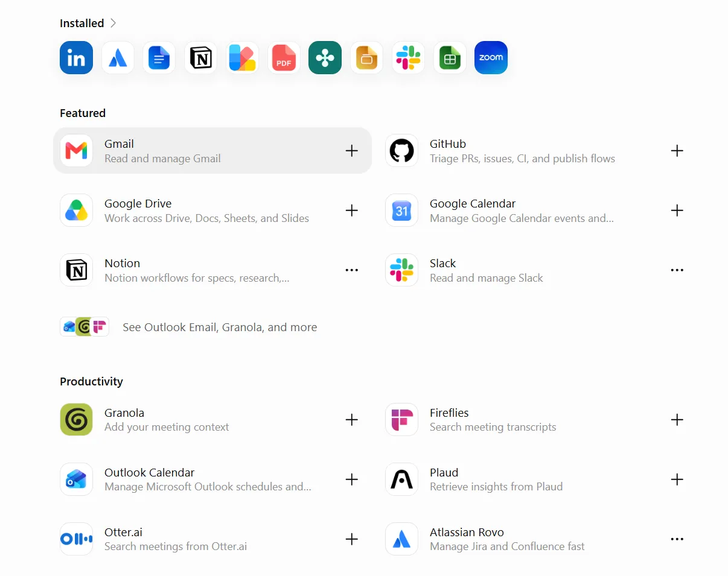
Task: Open the Slack icon in Installed row
Action: (408, 58)
